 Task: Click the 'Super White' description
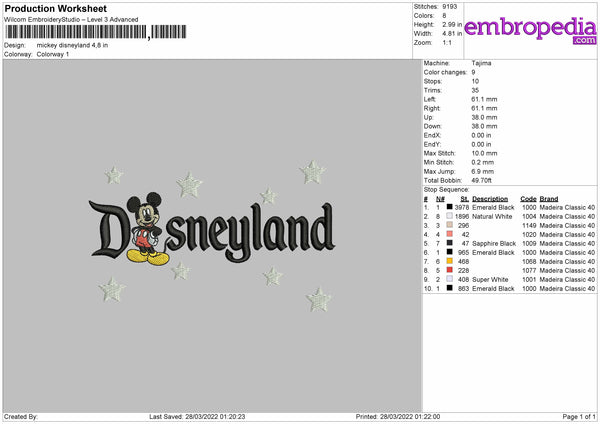[x=490, y=280]
